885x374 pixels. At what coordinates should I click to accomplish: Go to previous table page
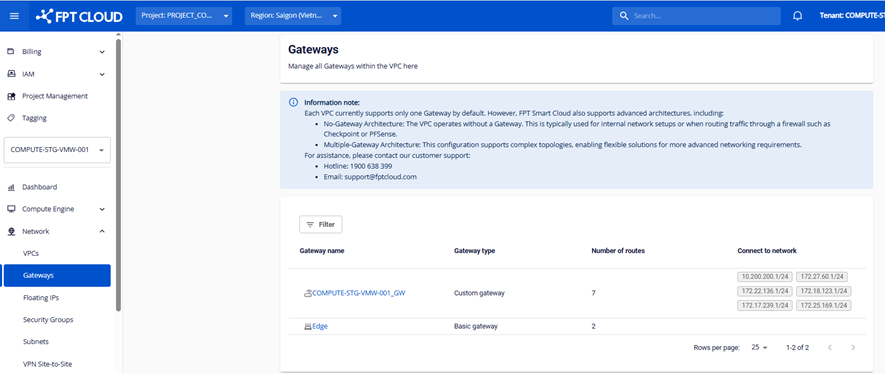[x=830, y=347]
